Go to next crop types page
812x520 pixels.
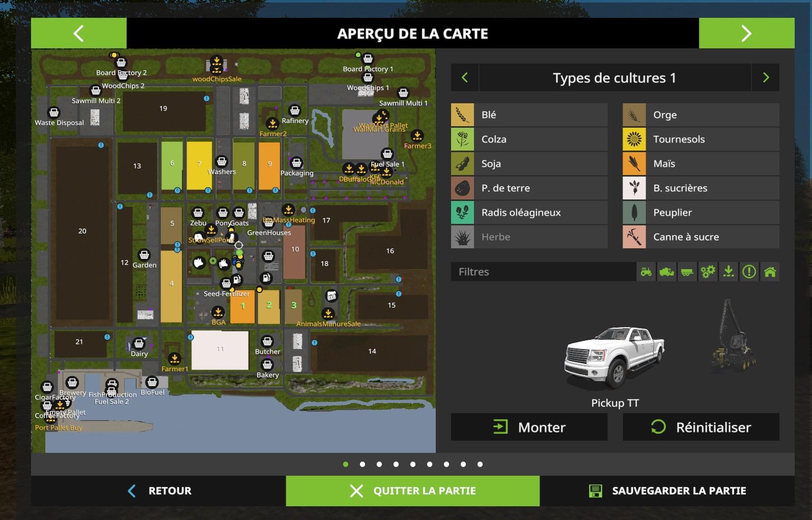[x=766, y=77]
